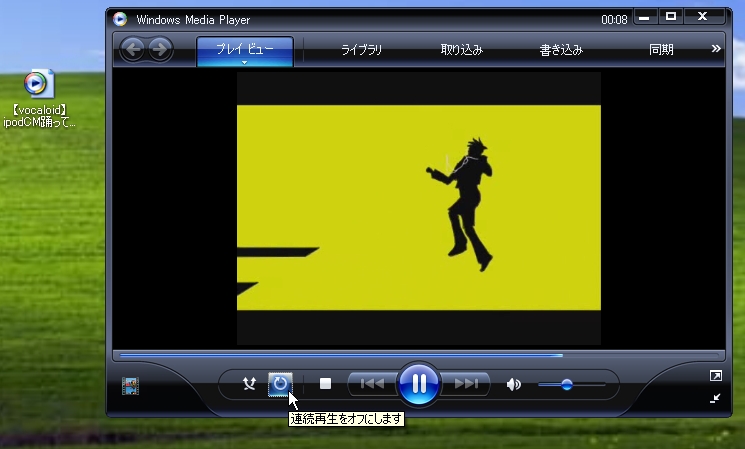Expand the プレイ ビュー tab dropdown arrow
Viewport: 745px width, 449px height.
click(x=244, y=62)
